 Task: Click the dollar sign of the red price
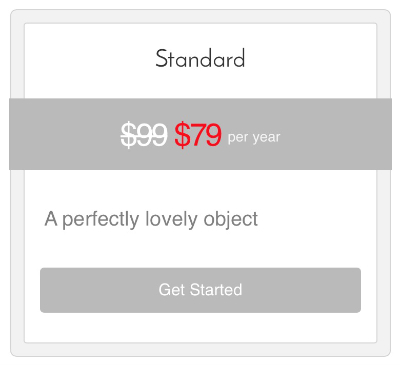click(x=181, y=135)
